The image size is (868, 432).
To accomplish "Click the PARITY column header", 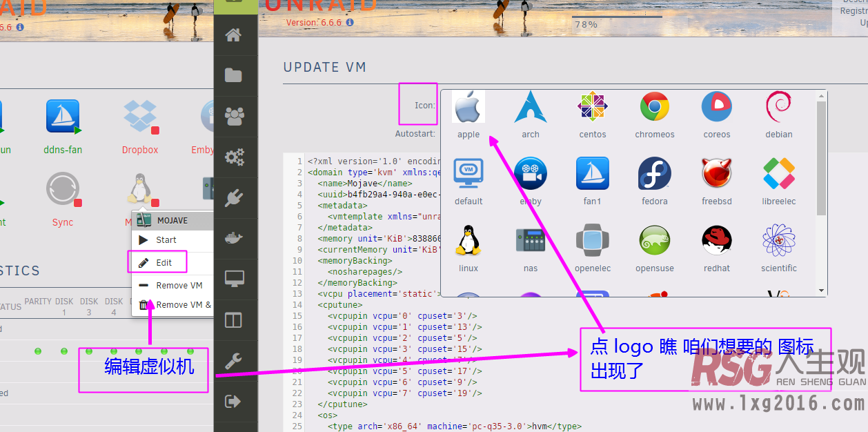I will [x=38, y=302].
